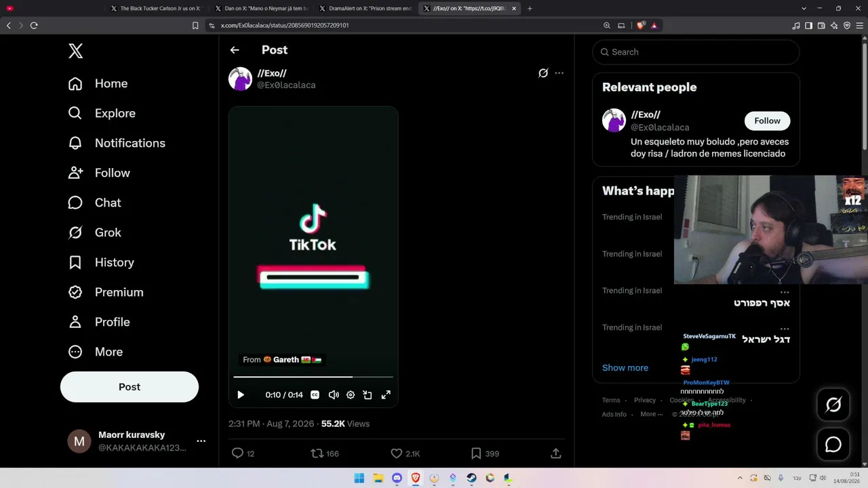
Task: Open the browser hamburger menu
Action: pos(859,26)
